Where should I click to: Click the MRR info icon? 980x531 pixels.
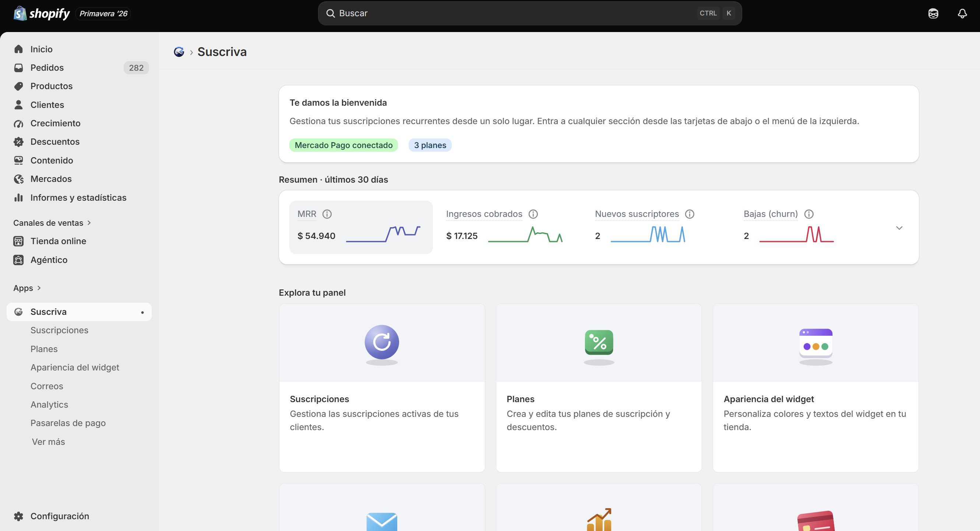tap(327, 214)
